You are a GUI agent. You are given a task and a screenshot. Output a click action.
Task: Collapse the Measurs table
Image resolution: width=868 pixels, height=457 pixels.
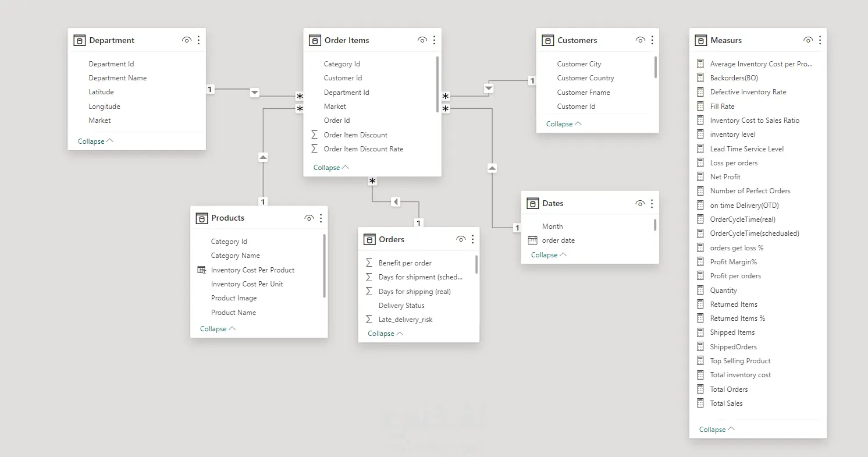(x=717, y=430)
